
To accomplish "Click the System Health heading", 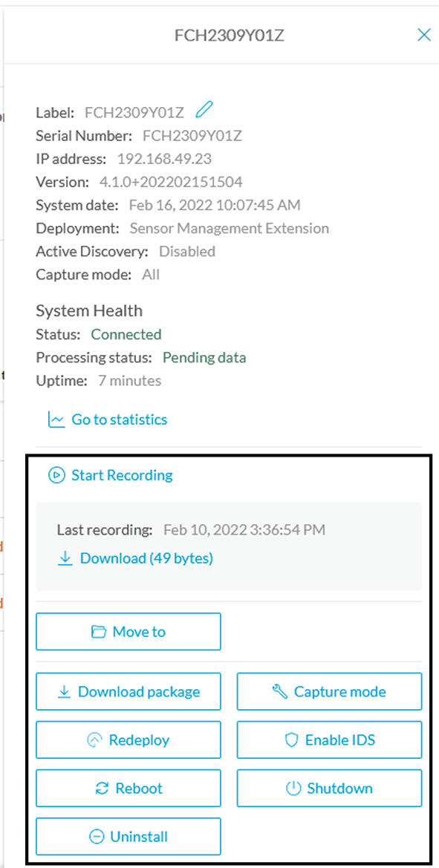I will coord(89,310).
